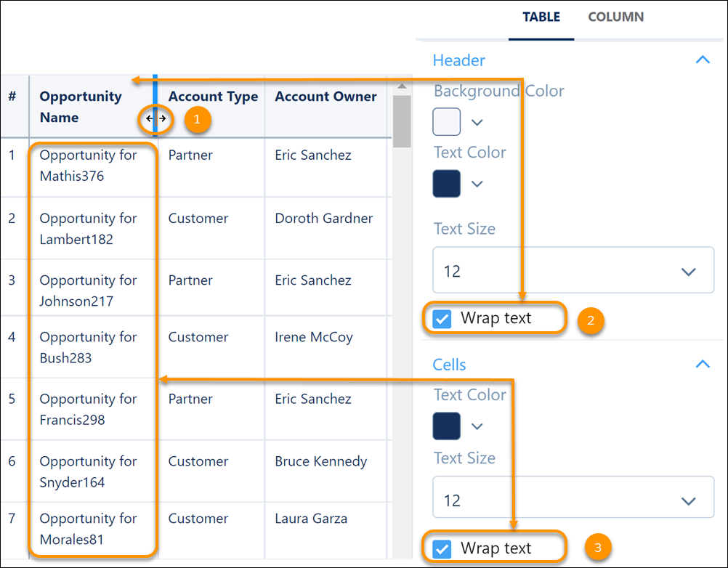
Task: Collapse the Cells section chevron
Action: tap(702, 364)
